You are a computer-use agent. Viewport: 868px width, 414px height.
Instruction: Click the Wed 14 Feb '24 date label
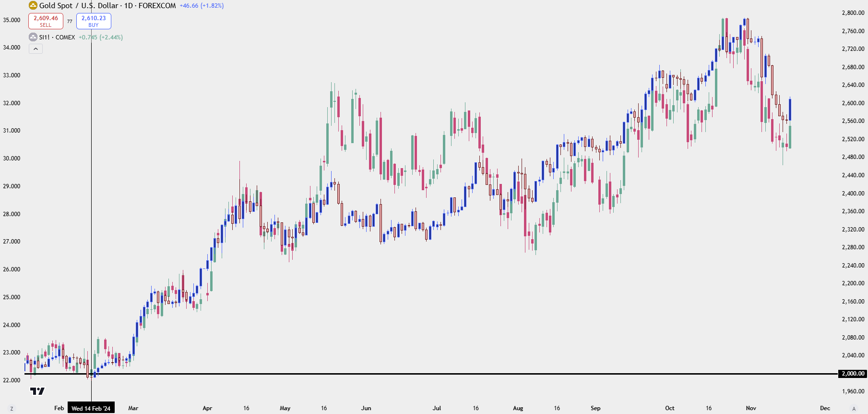(91, 408)
